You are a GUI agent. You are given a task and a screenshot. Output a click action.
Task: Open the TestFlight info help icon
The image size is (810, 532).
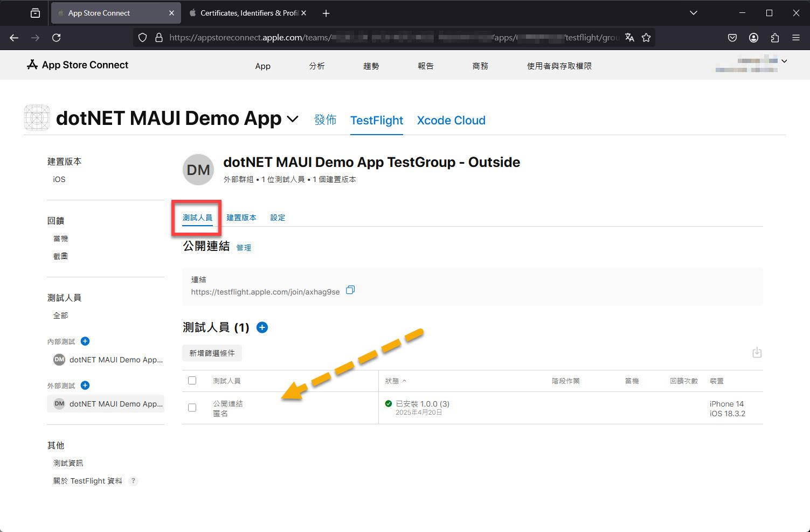click(133, 481)
